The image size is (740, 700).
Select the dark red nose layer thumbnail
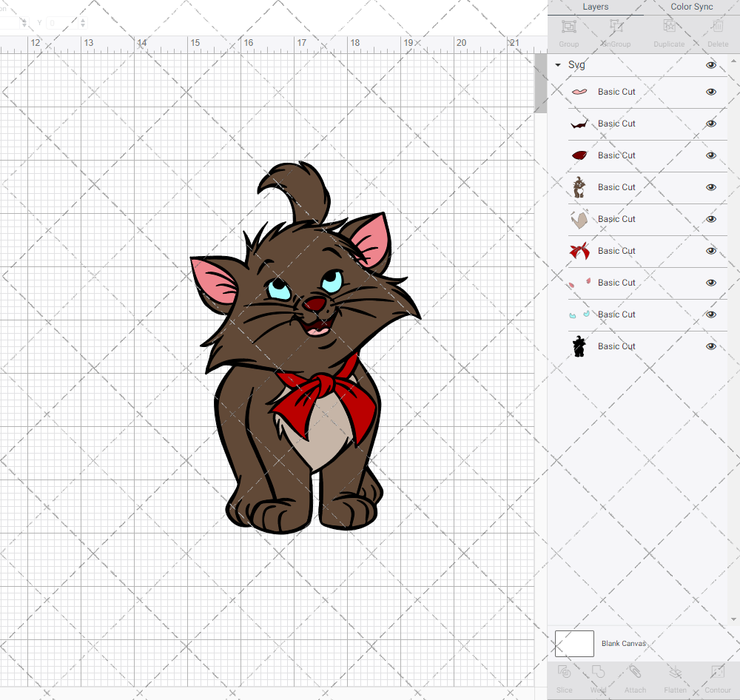tap(579, 155)
